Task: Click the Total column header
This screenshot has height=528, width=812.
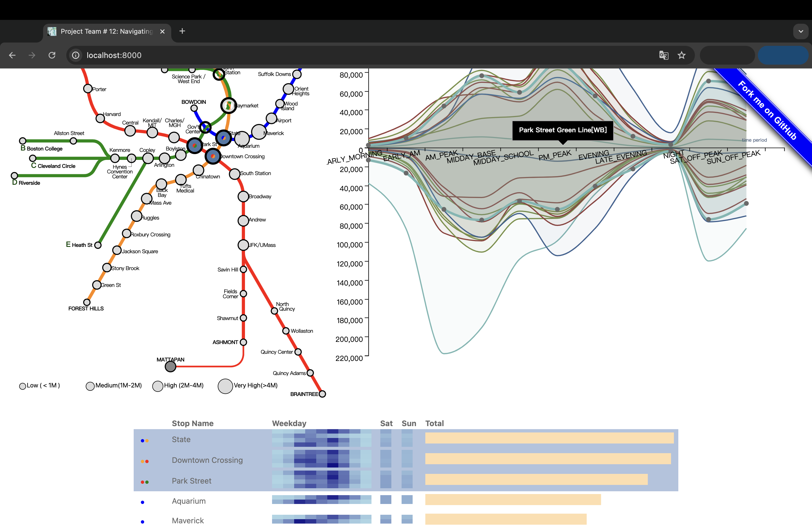Action: click(434, 423)
